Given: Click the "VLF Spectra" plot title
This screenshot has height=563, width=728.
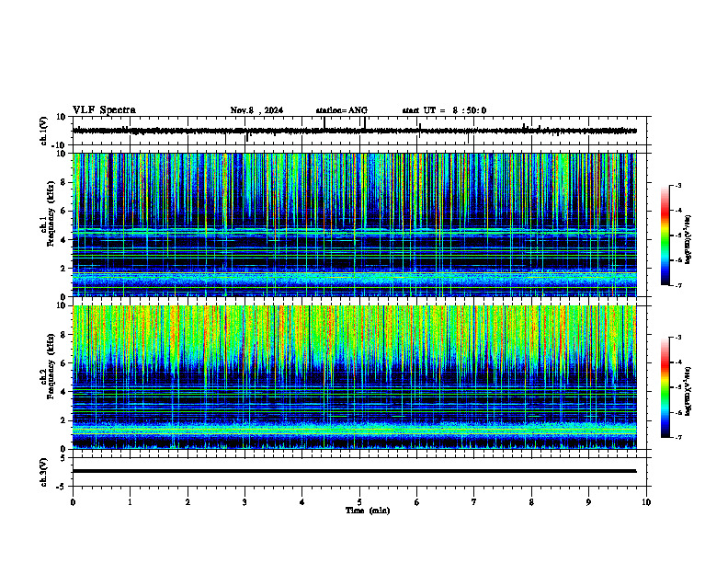Looking at the screenshot, I should pyautogui.click(x=104, y=110).
